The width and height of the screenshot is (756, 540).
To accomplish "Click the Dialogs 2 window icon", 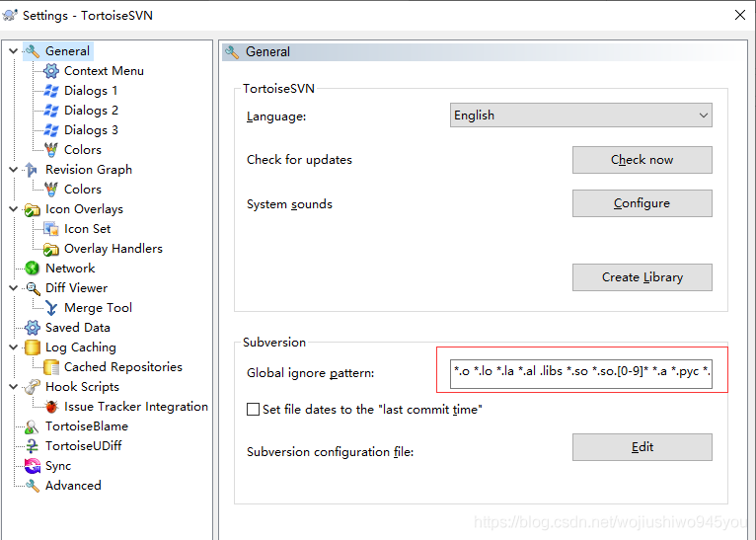I will 51,111.
